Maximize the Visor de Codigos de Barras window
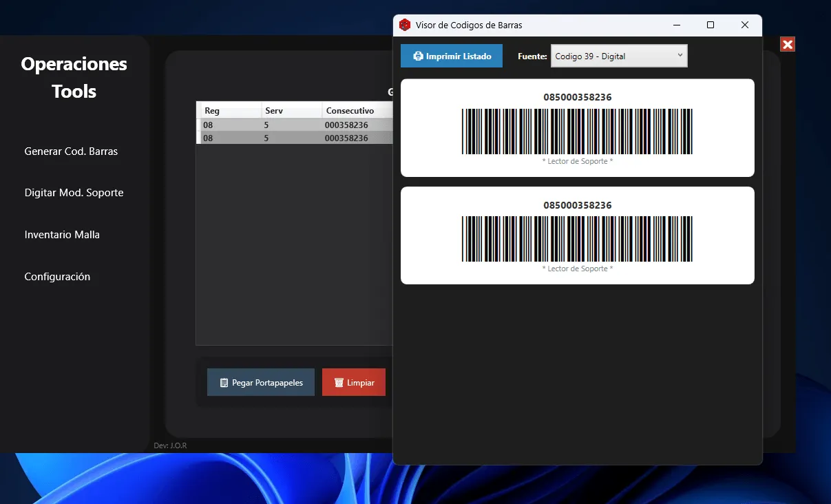This screenshot has width=831, height=504. tap(711, 25)
